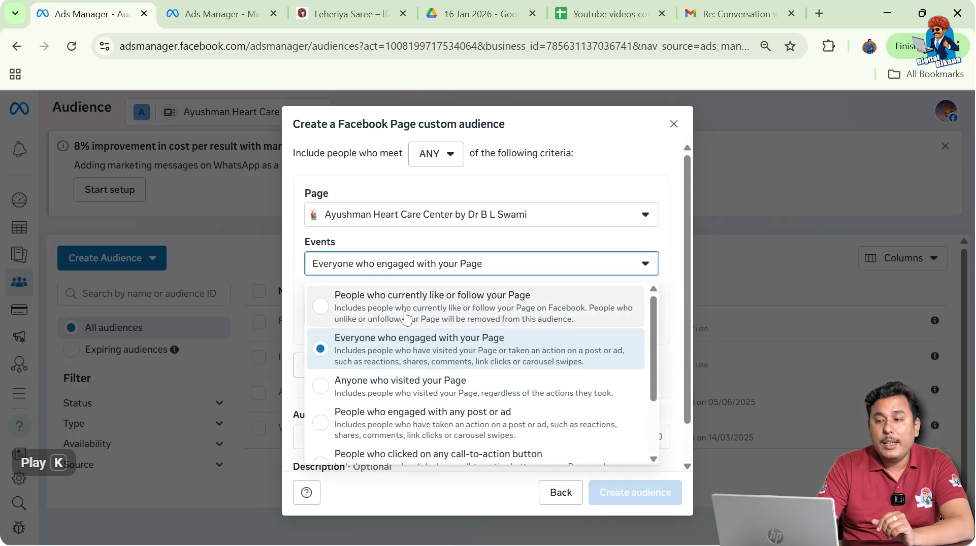This screenshot has height=546, width=976.
Task: Click the Events list scrollbar thumb
Action: [653, 349]
